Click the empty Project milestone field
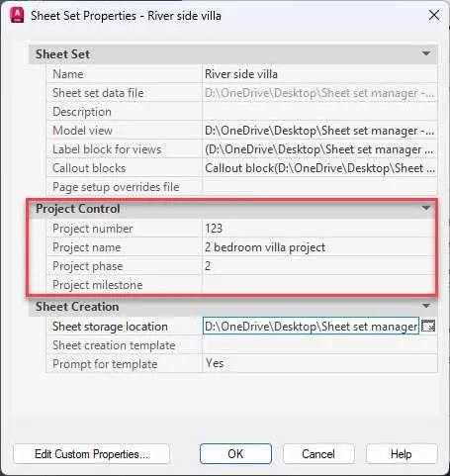 [318, 284]
